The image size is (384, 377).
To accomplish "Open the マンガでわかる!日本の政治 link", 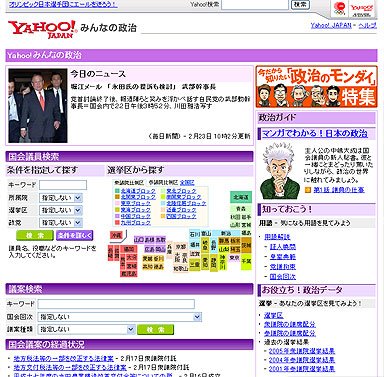I will tap(315, 133).
